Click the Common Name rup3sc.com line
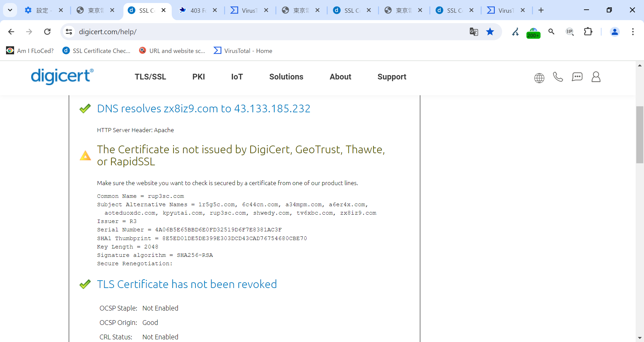The height and width of the screenshot is (342, 644). (x=141, y=196)
